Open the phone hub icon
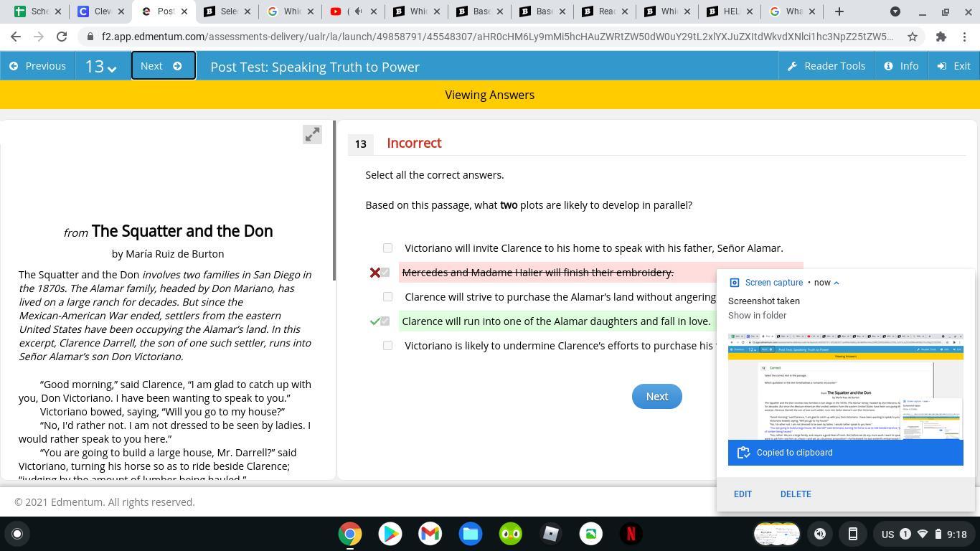The image size is (980, 551). coord(853,534)
